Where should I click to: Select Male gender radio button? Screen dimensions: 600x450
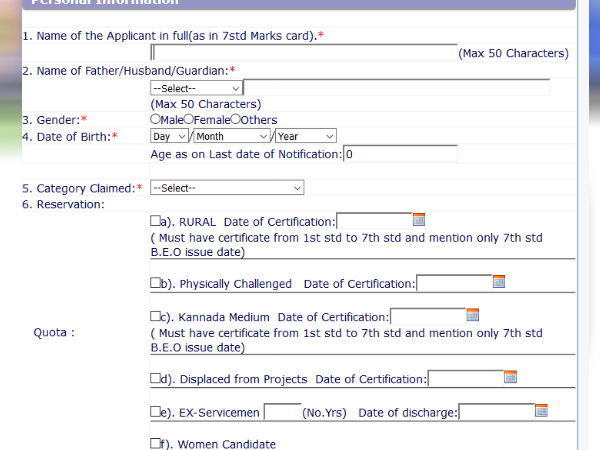pyautogui.click(x=155, y=119)
